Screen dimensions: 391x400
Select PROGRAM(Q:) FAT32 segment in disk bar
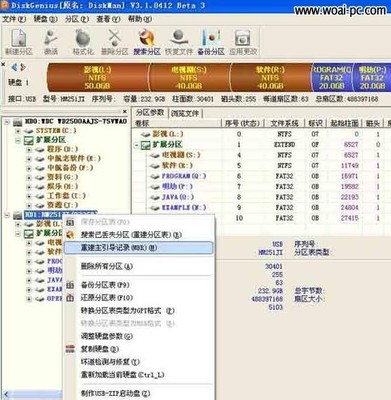[x=331, y=77]
